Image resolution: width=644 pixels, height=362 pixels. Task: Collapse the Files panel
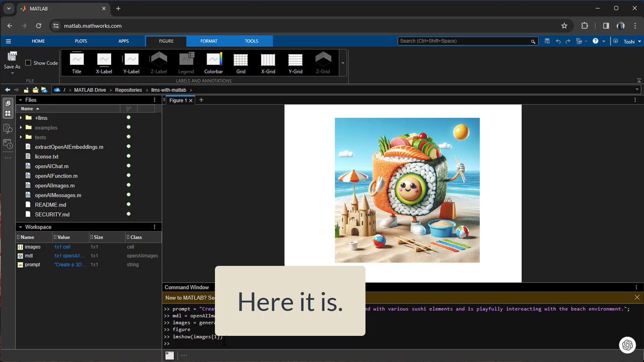[20, 100]
